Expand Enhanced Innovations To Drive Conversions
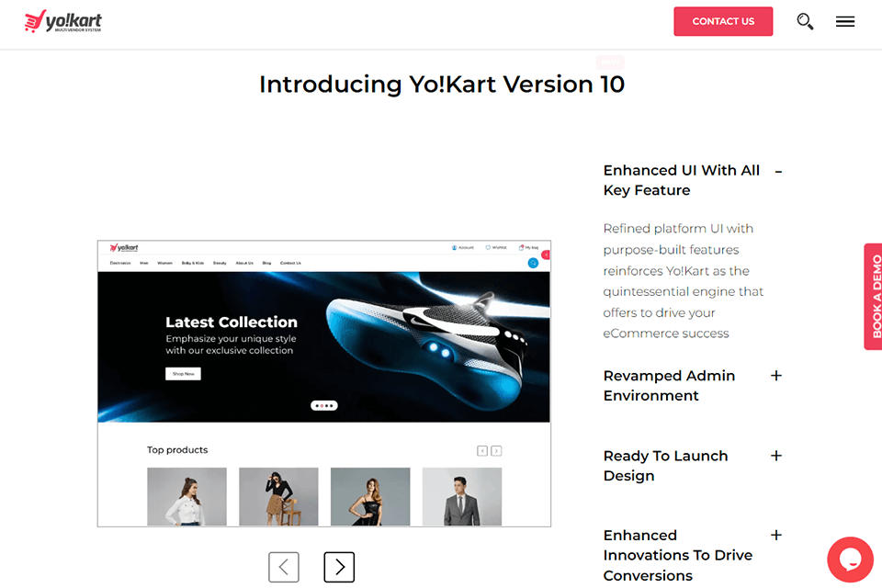 (776, 535)
